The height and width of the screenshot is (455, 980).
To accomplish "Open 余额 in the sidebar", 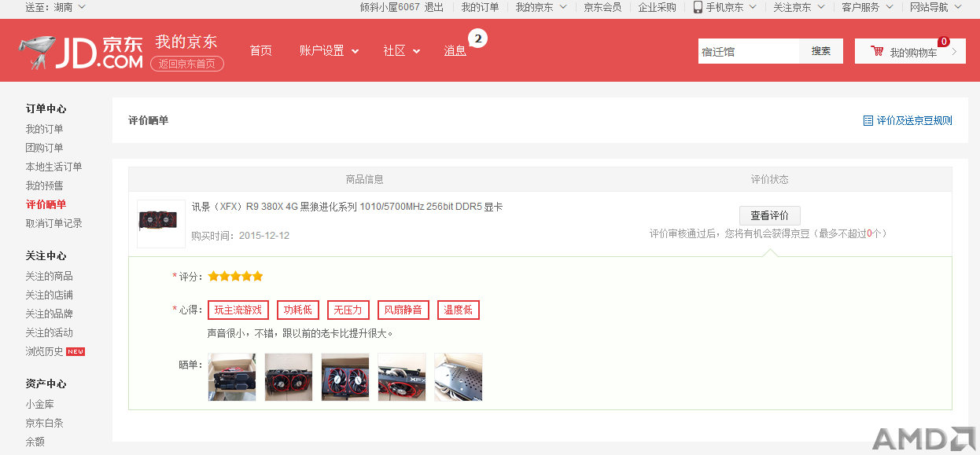I will [x=35, y=442].
